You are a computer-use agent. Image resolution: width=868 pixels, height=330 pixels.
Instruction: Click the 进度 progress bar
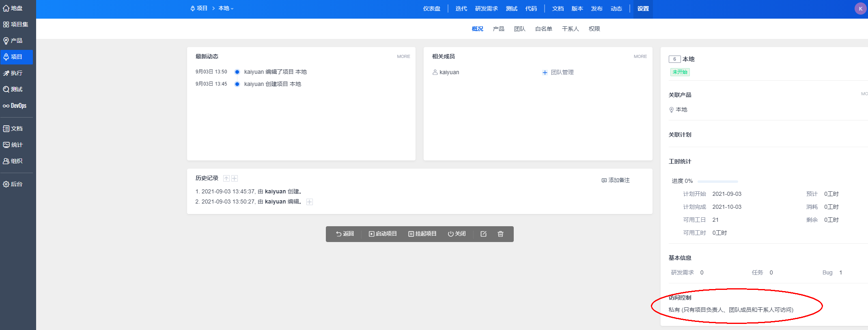click(x=717, y=181)
